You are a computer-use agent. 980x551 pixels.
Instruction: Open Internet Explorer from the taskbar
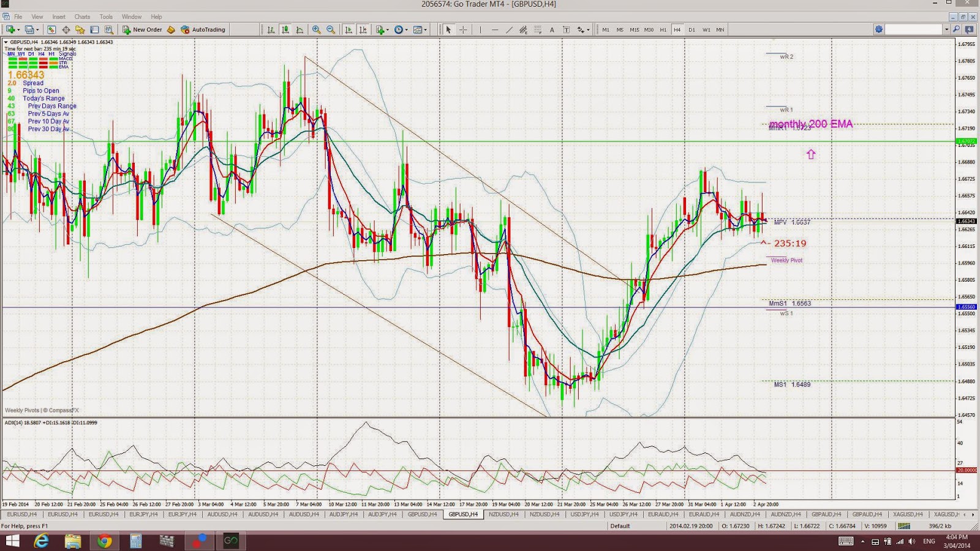coord(41,541)
